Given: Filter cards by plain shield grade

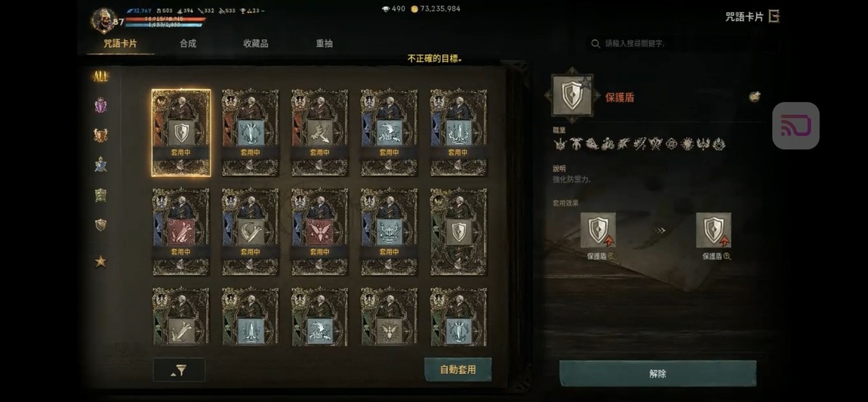Looking at the screenshot, I should (x=100, y=224).
